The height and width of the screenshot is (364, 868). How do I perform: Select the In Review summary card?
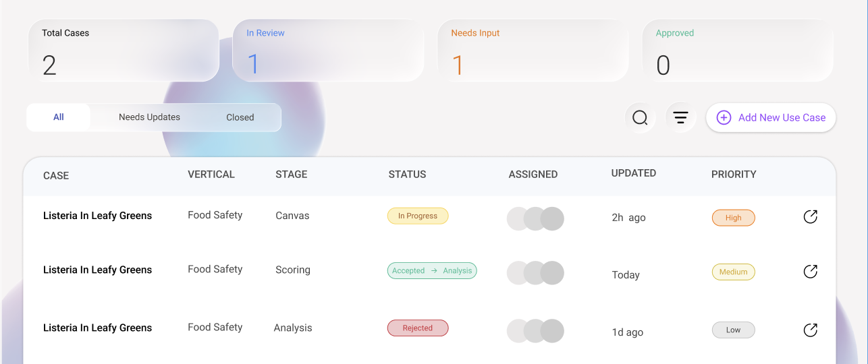click(x=328, y=51)
